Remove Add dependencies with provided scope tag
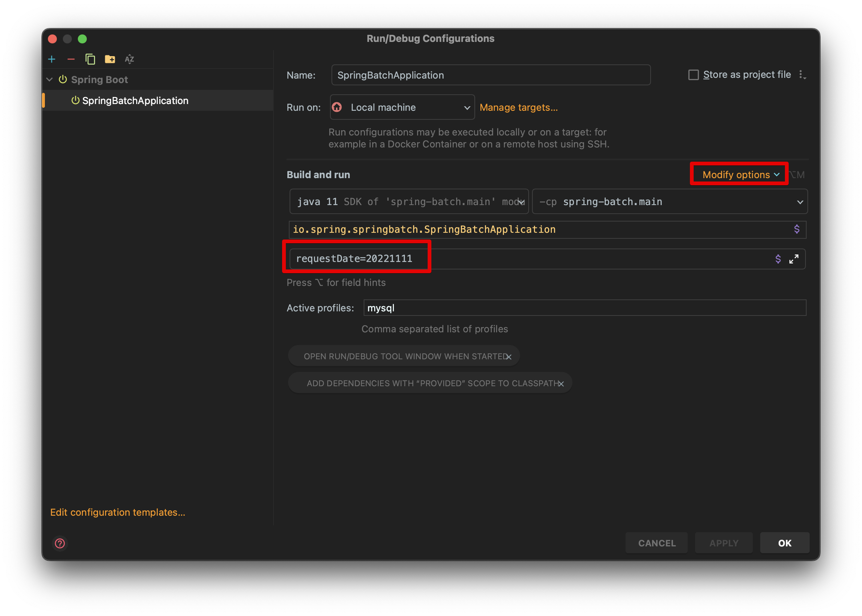 pos(560,384)
